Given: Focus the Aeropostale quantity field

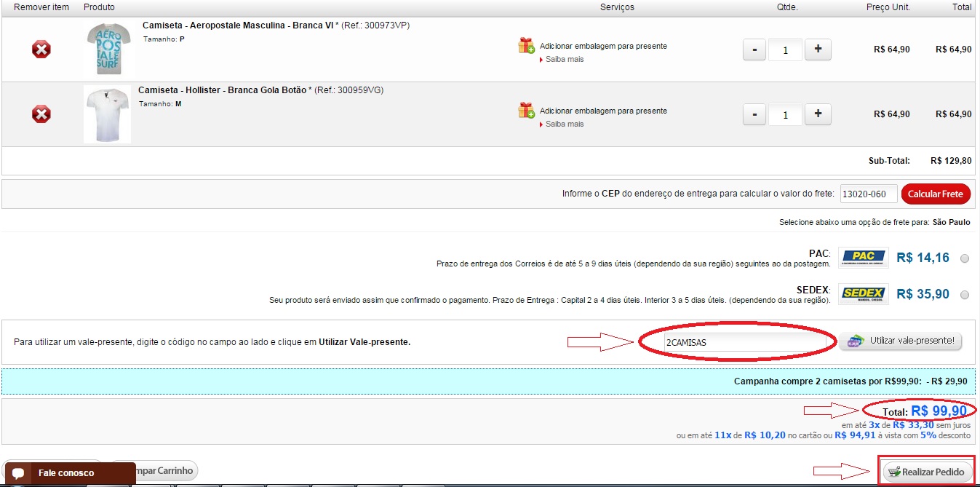Looking at the screenshot, I should click(x=785, y=50).
